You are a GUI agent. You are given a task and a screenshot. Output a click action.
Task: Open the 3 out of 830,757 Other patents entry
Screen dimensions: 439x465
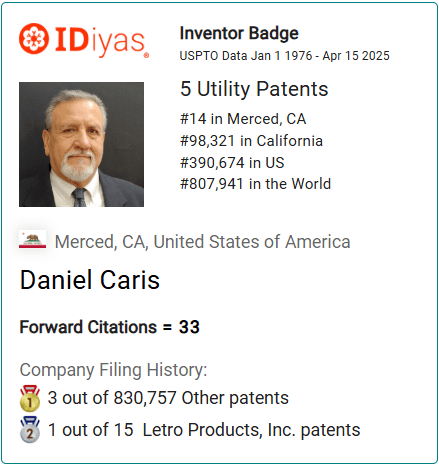pos(168,398)
